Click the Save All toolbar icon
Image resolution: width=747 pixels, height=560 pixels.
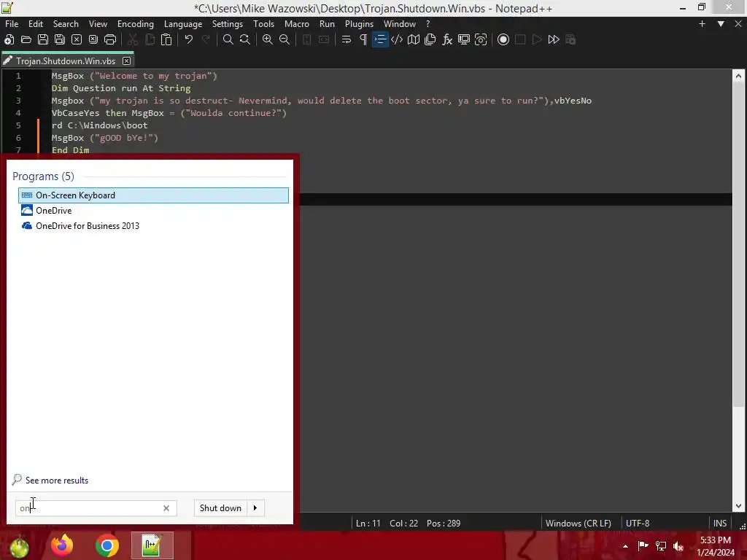tap(60, 39)
